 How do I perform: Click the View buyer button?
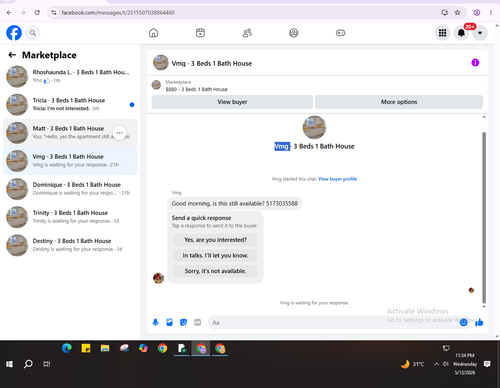tap(232, 102)
